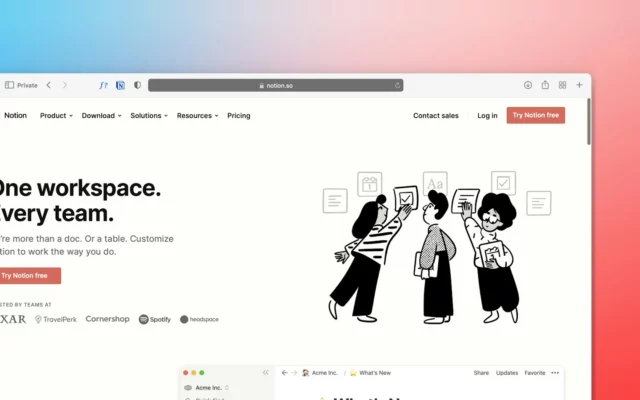Viewport: 640px width, 400px height.
Task: Expand the Resources dropdown menu
Action: [x=198, y=116]
